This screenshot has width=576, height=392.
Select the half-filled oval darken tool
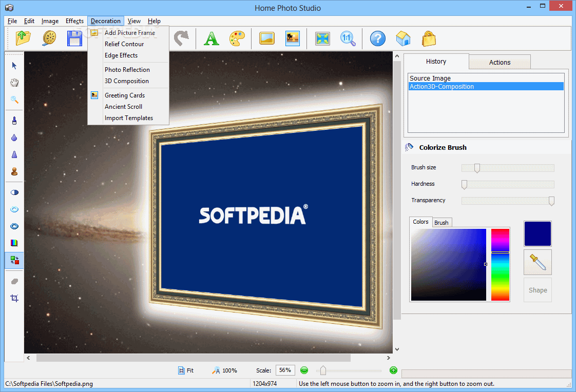click(14, 192)
